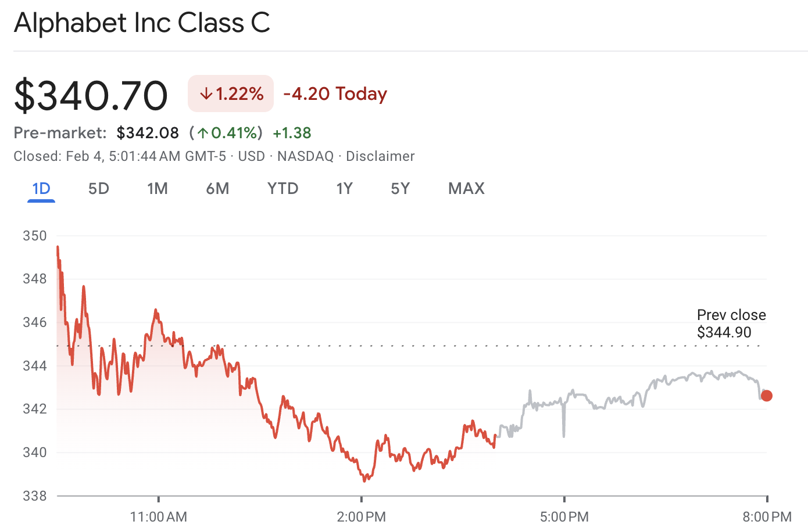
Task: Click the red down-arrow icon beside 1.22%
Action: pos(206,93)
